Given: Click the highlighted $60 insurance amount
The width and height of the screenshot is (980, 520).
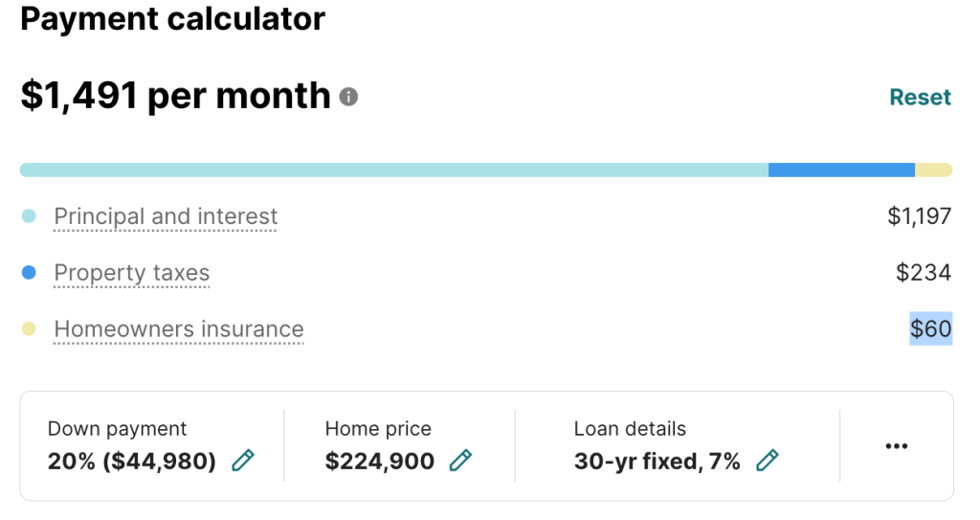Looking at the screenshot, I should (x=930, y=329).
